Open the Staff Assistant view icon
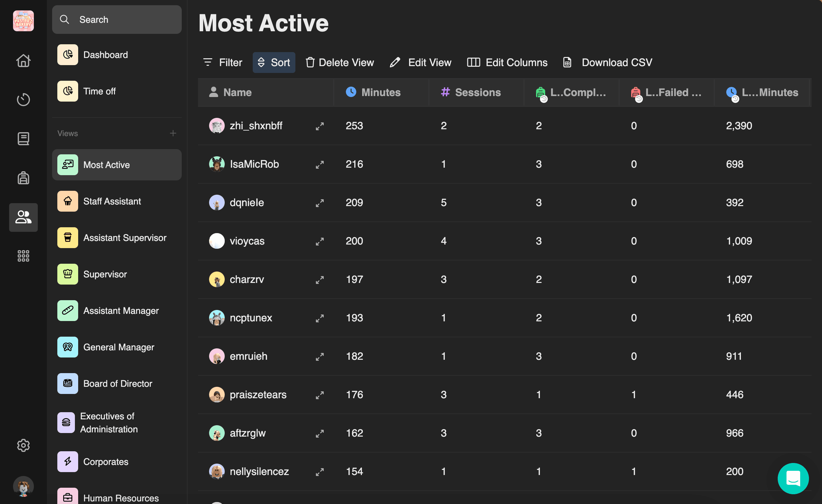The image size is (822, 504). (x=67, y=201)
